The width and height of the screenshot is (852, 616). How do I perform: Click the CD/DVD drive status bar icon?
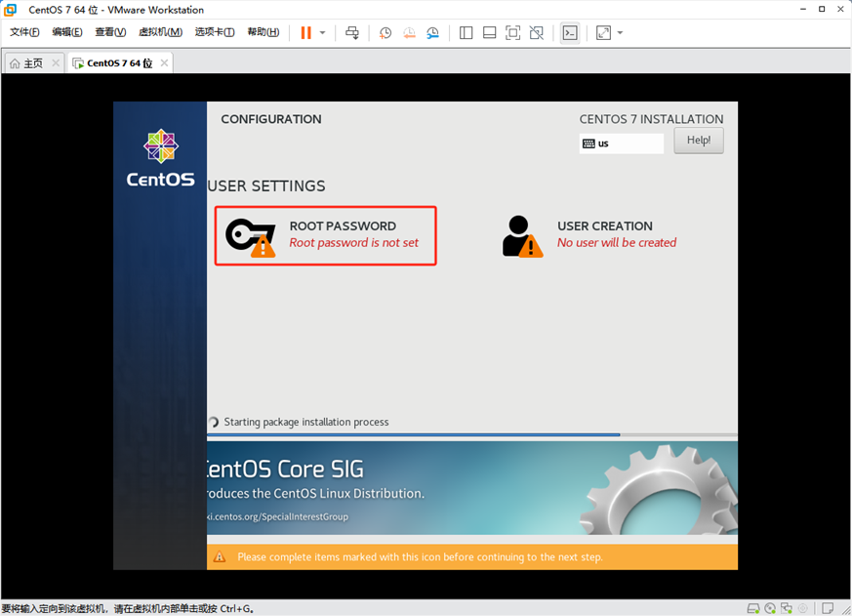tap(770, 608)
